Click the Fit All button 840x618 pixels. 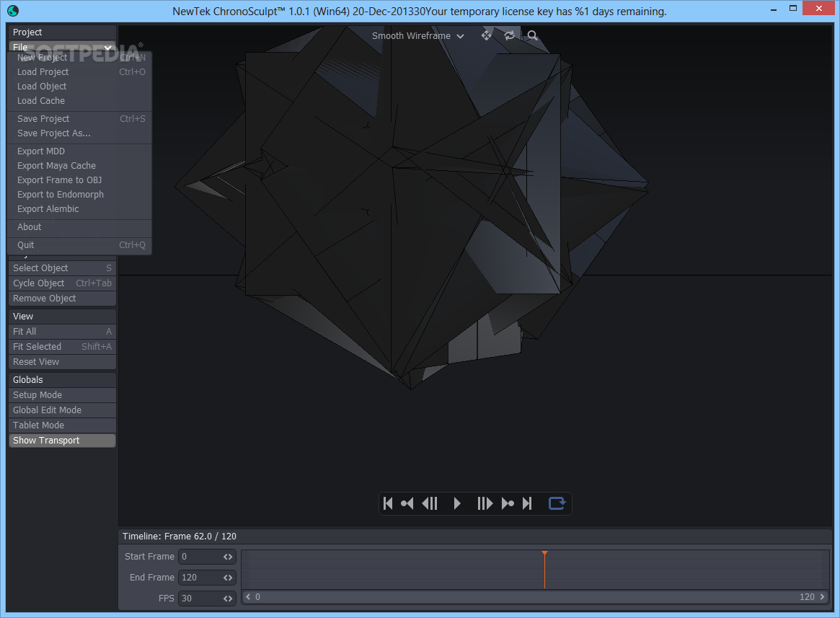(62, 331)
